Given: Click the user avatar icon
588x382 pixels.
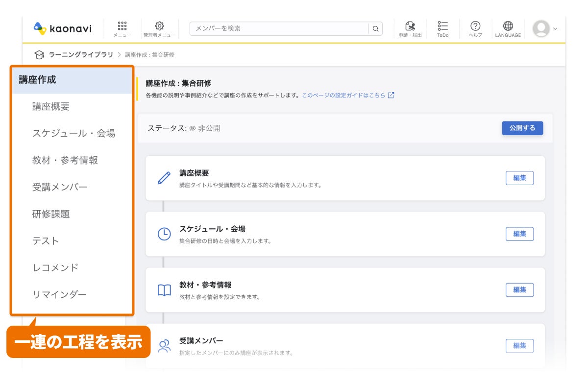Looking at the screenshot, I should pyautogui.click(x=541, y=28).
